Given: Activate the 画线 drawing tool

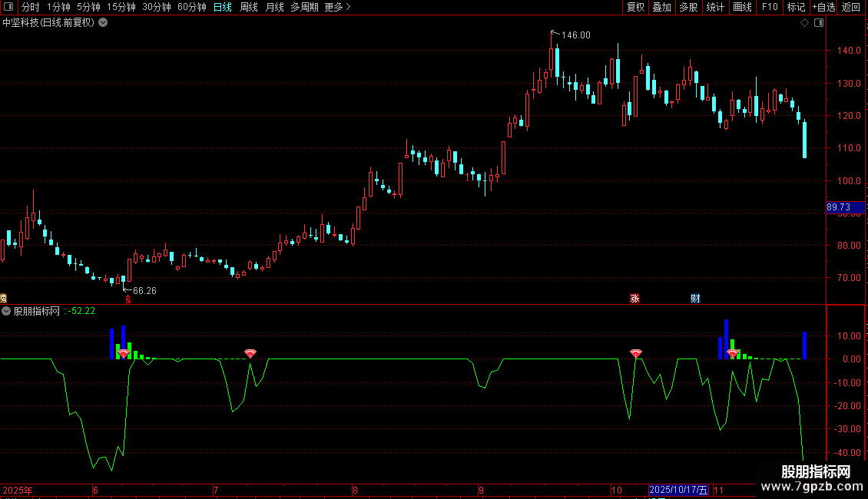Looking at the screenshot, I should pyautogui.click(x=742, y=7).
